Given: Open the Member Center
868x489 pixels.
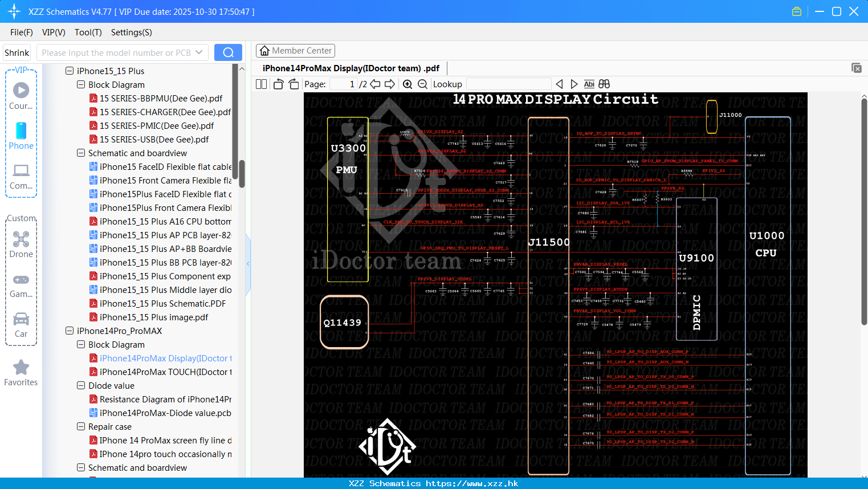Looking at the screenshot, I should [295, 51].
